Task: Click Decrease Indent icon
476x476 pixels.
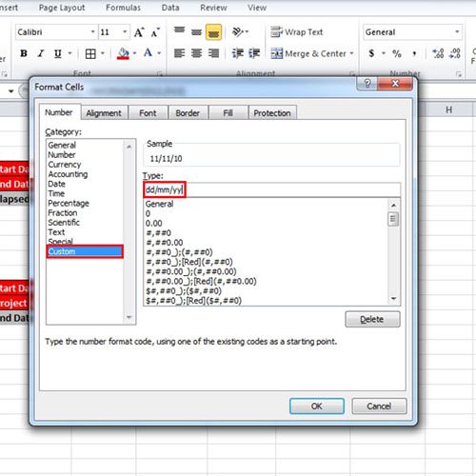Action: pos(237,53)
